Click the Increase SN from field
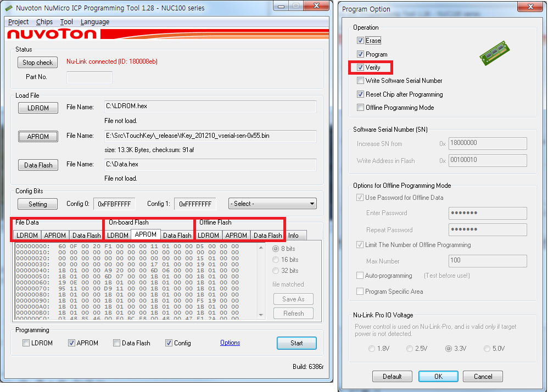 (488, 143)
